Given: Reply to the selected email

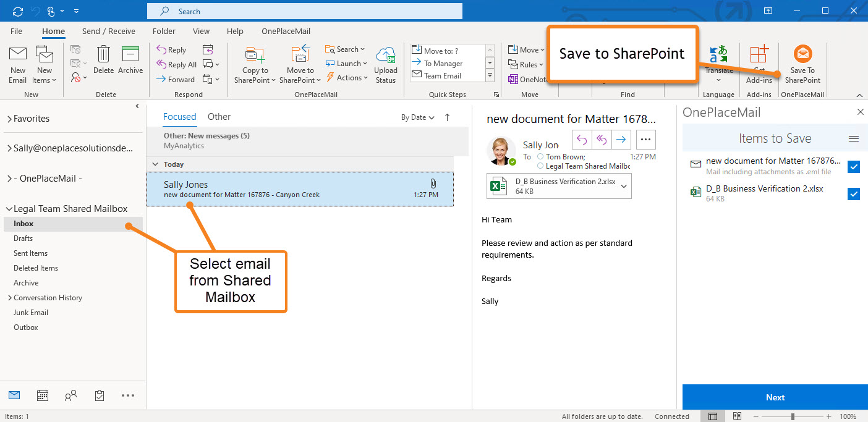Looking at the screenshot, I should [171, 50].
